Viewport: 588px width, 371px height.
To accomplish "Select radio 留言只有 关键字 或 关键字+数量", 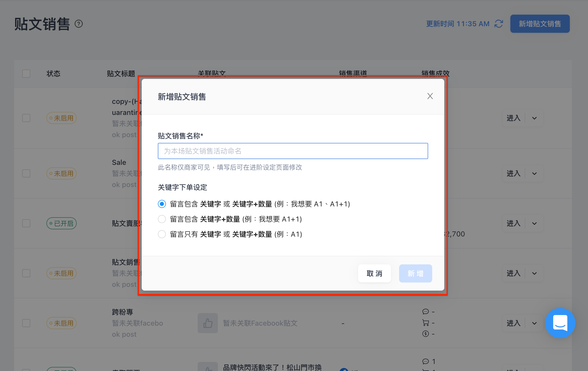I will pos(162,234).
